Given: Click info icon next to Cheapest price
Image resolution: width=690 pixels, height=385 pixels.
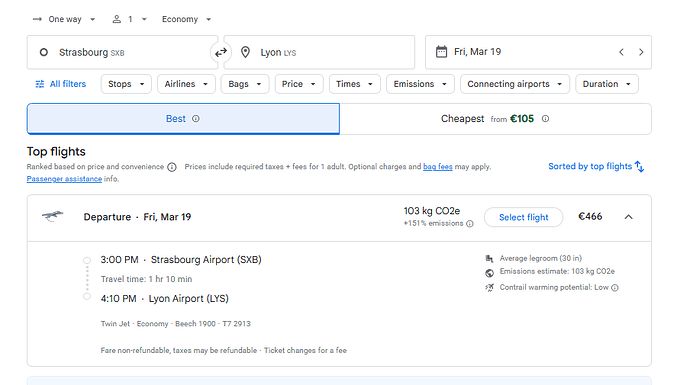Looking at the screenshot, I should [x=545, y=119].
